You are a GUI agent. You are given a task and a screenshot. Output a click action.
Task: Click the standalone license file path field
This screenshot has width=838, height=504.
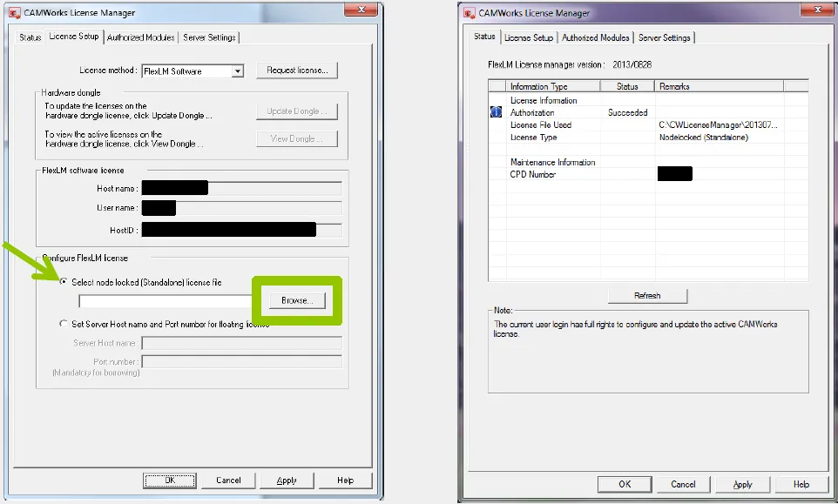(166, 301)
